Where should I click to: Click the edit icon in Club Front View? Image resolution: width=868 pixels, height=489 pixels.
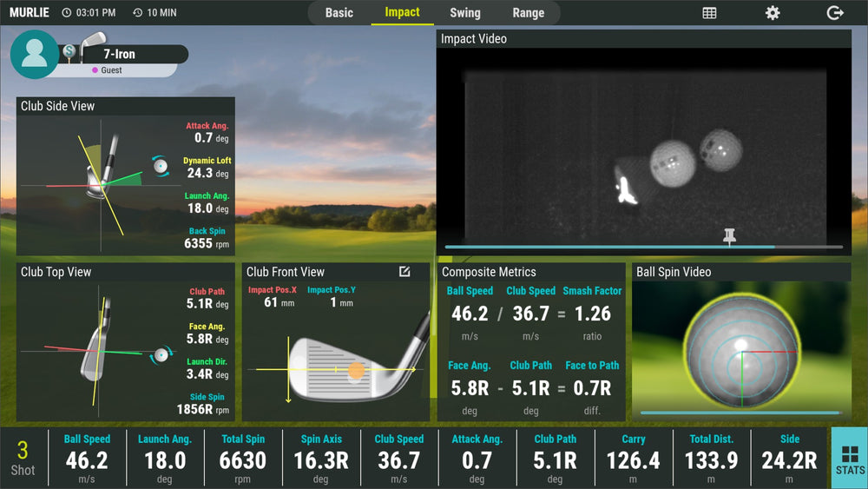point(404,272)
